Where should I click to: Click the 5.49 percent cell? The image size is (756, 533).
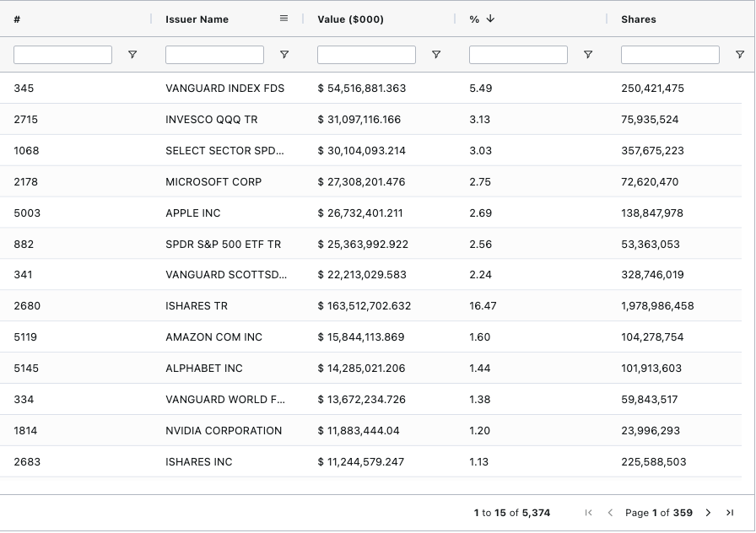coord(481,89)
